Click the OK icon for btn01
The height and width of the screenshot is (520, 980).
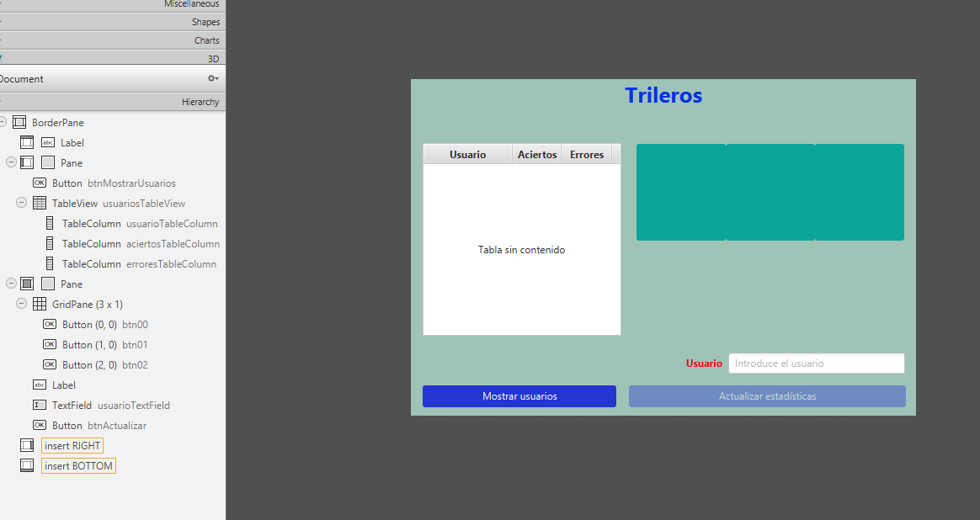tap(50, 344)
